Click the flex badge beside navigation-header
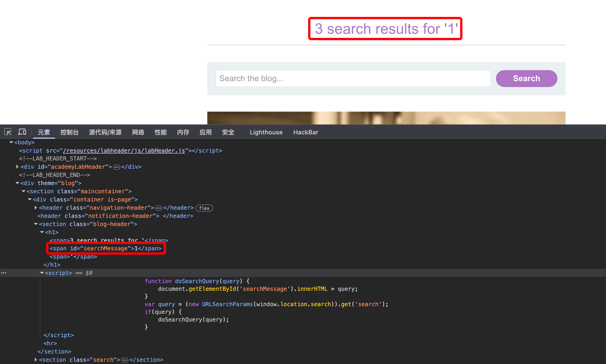Image resolution: width=606 pixels, height=364 pixels. [204, 208]
